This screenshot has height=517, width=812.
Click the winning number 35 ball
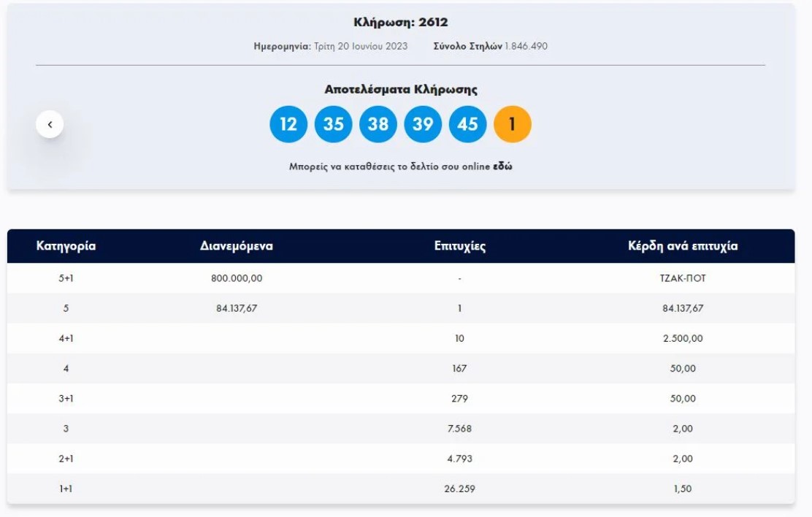click(334, 123)
